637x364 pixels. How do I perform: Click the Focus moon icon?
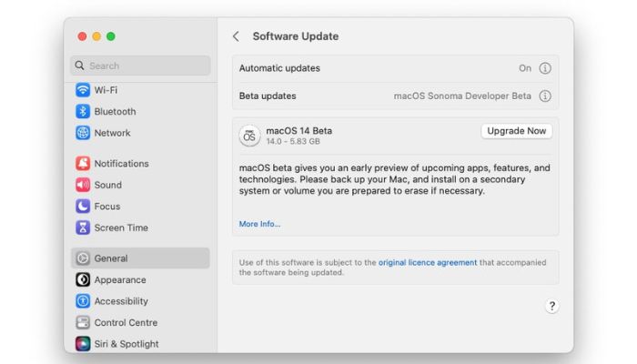click(83, 207)
